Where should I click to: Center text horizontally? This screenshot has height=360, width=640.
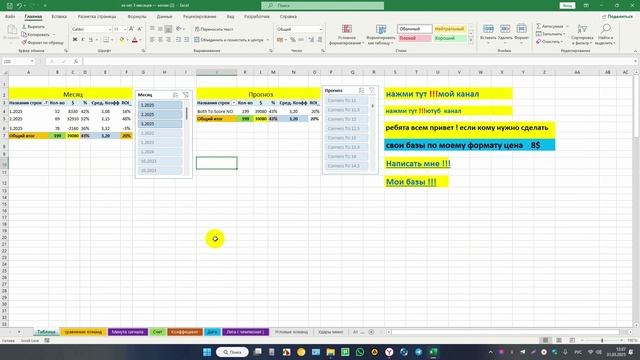160,40
